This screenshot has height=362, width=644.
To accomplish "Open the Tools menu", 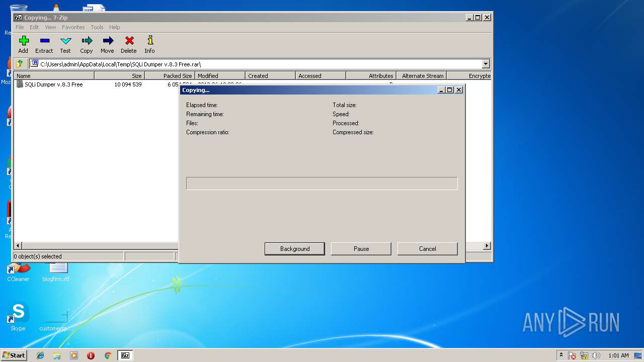I will pyautogui.click(x=97, y=27).
